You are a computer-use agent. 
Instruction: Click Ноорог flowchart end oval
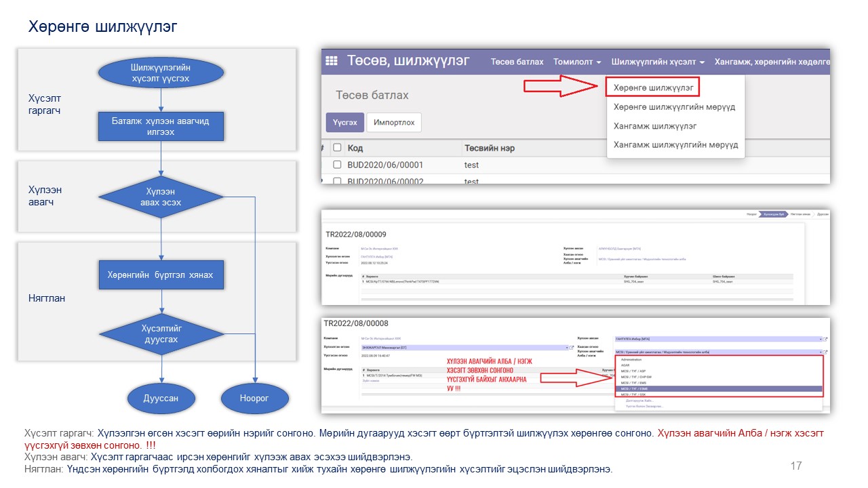[254, 399]
